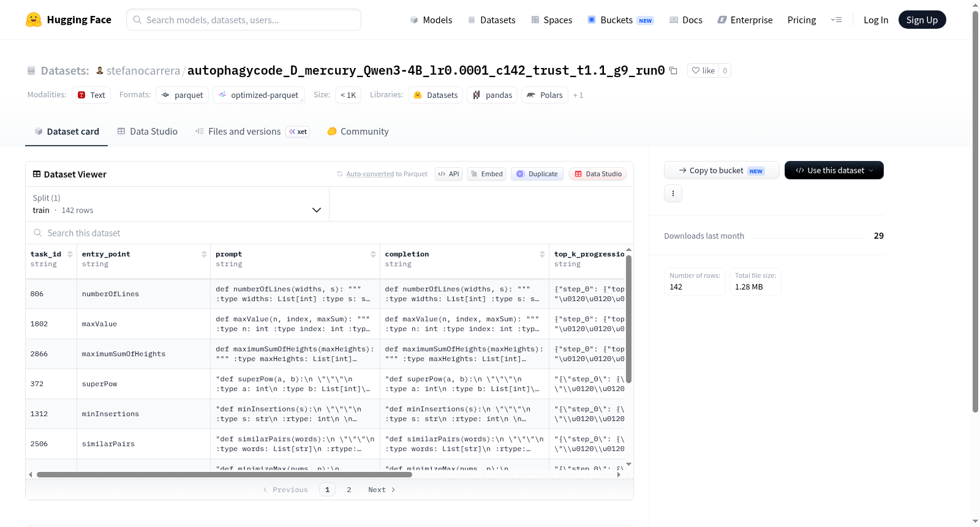Open Buckets in the top navigation

point(620,20)
